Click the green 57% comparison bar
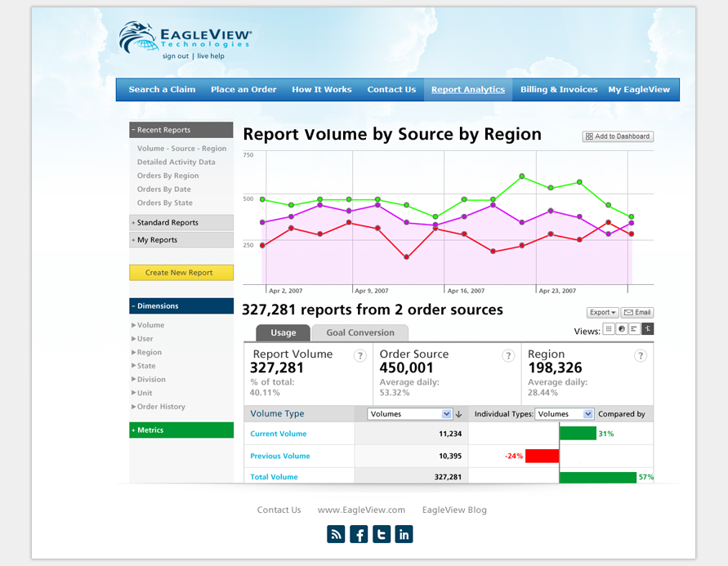Image resolution: width=728 pixels, height=566 pixels. pyautogui.click(x=598, y=478)
